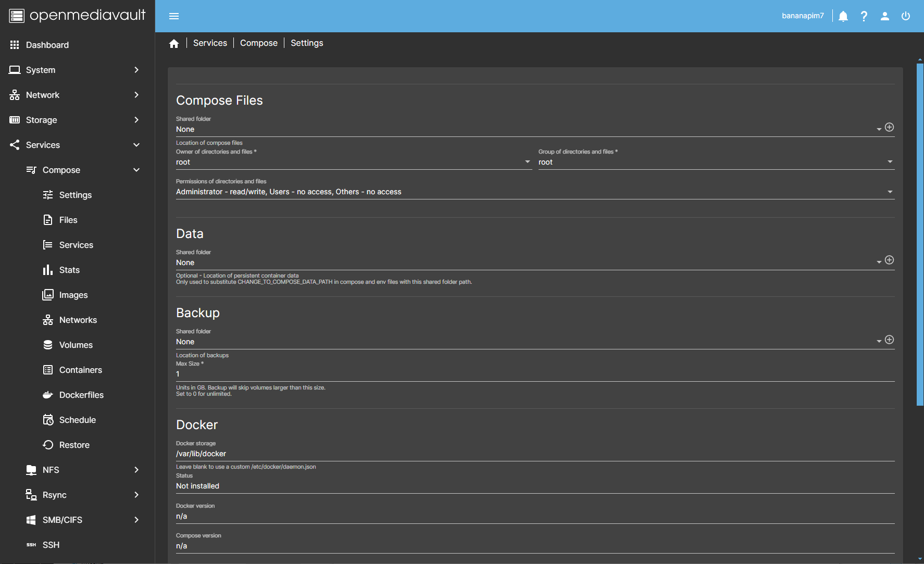
Task: Click the Docker version field
Action: 535,516
